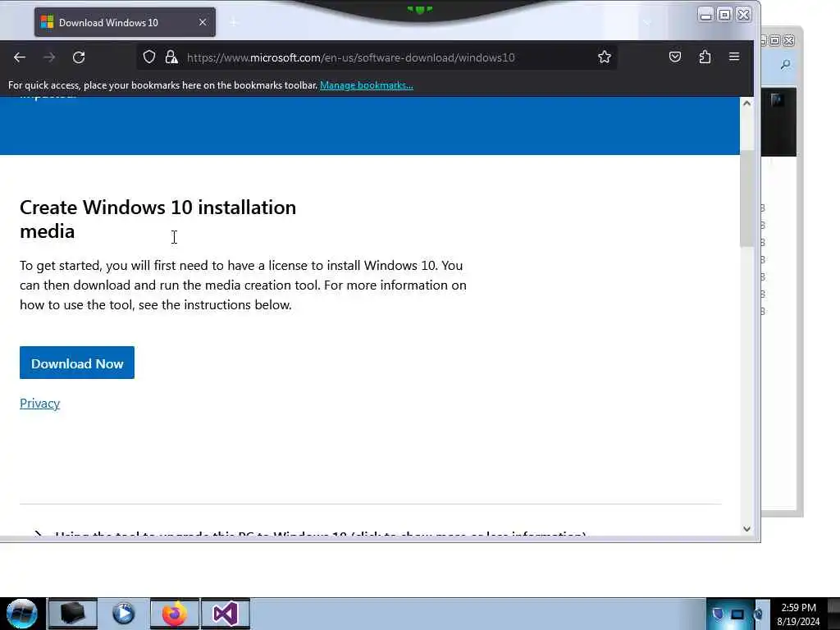Select the Download Windows 10 tab
This screenshot has width=840, height=630.
tap(125, 22)
